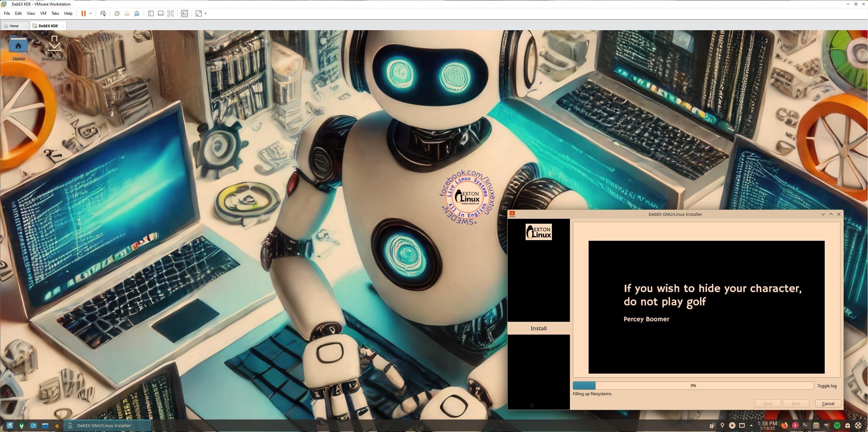Screen dimensions: 868x432
Task: Click the disc media tray icon
Action: [732, 425]
